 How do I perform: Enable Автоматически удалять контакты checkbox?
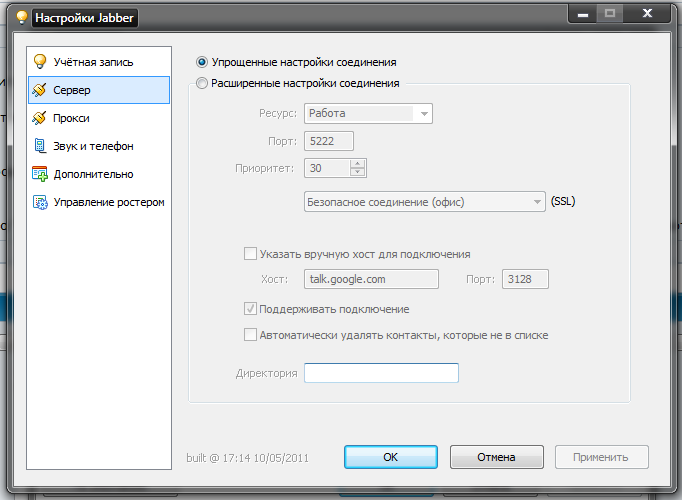tap(250, 335)
